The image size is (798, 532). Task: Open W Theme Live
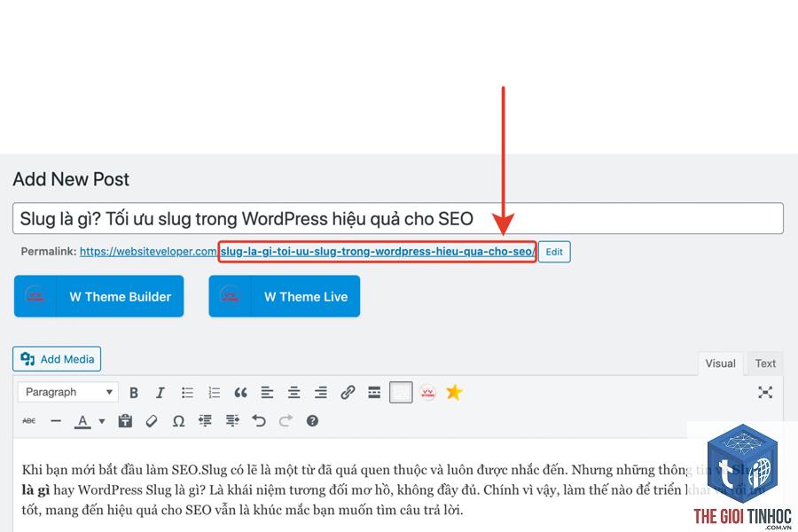tap(284, 296)
